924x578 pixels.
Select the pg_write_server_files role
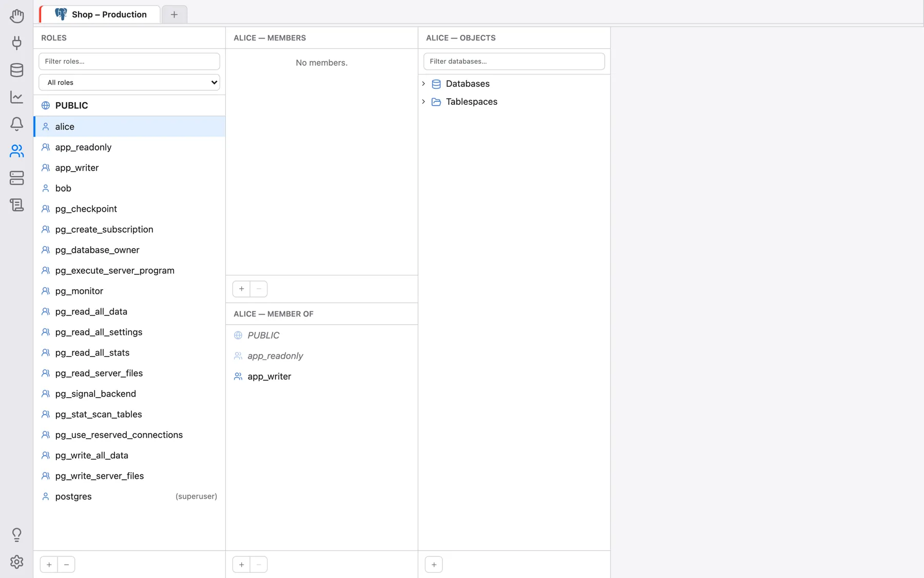point(129,476)
